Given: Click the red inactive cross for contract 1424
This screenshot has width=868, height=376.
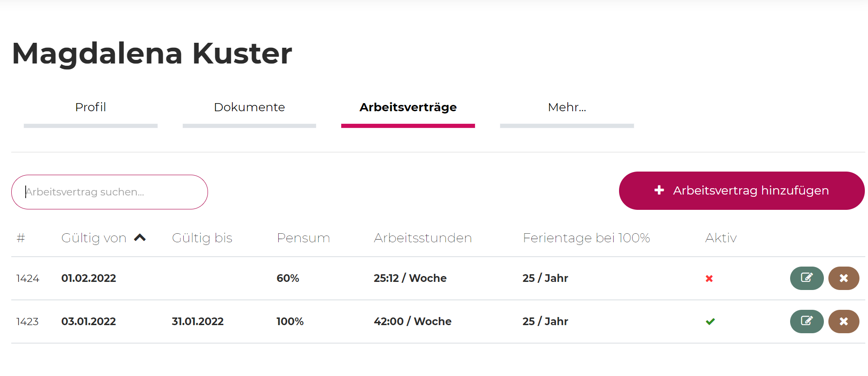Looking at the screenshot, I should pyautogui.click(x=709, y=279).
